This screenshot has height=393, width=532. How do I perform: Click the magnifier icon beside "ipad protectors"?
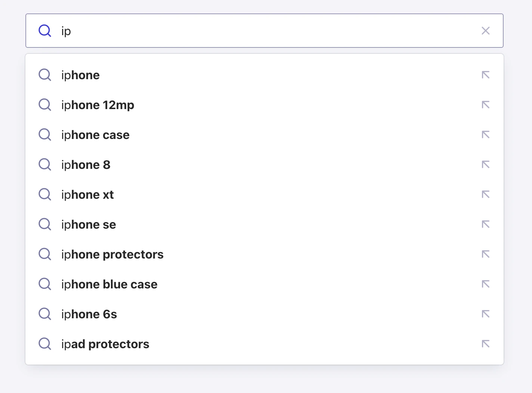point(44,344)
